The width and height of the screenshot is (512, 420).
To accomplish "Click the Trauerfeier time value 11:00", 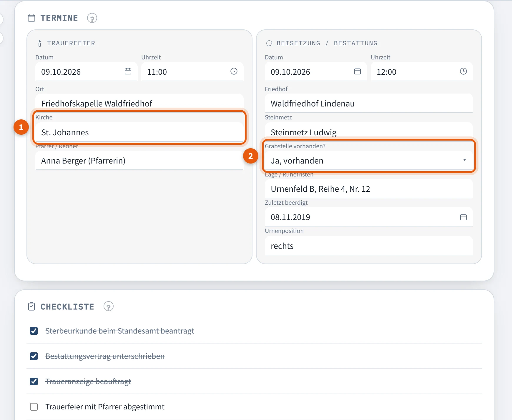I will click(157, 72).
